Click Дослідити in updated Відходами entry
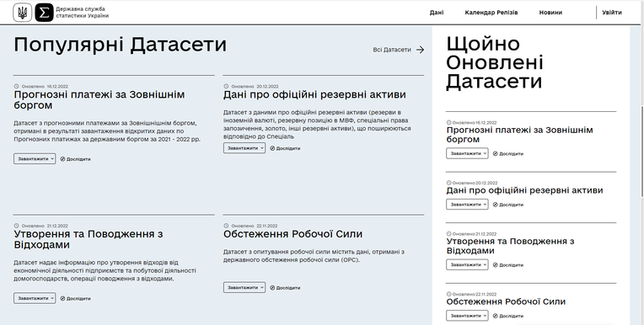The height and width of the screenshot is (325, 644). tap(508, 264)
